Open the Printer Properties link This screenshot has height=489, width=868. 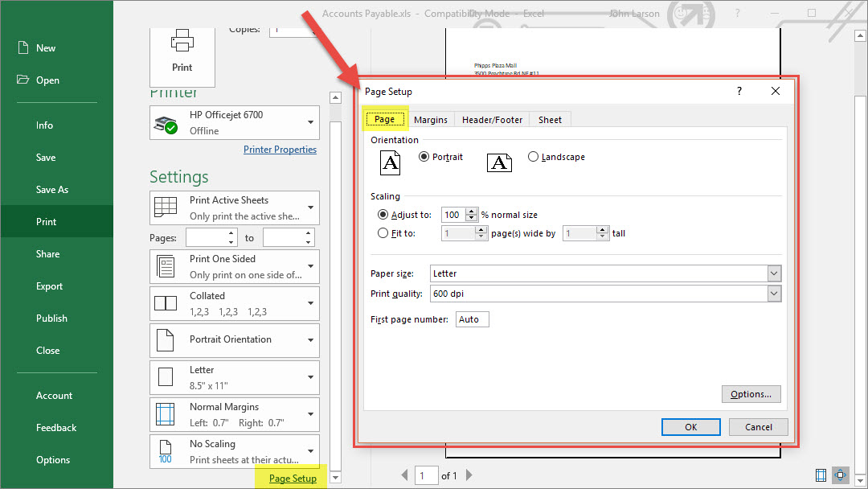click(x=280, y=150)
